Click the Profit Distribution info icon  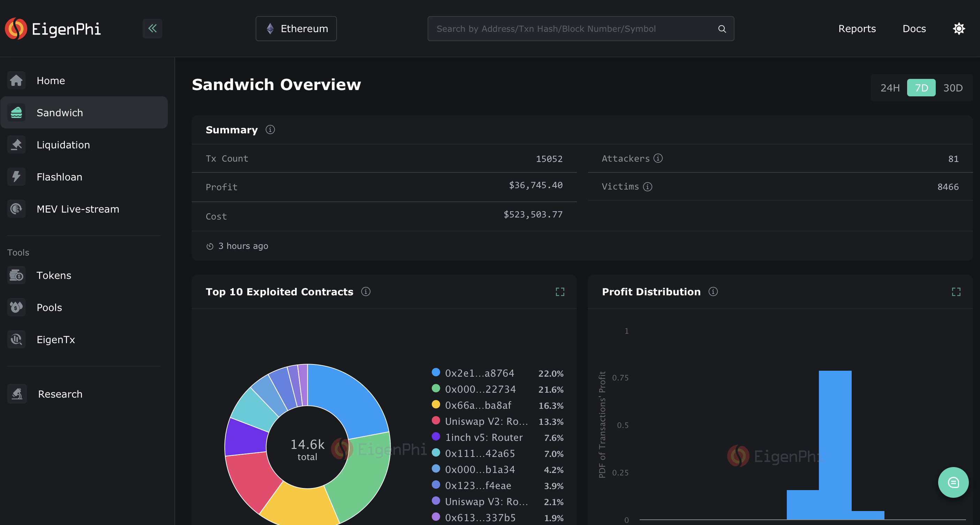[713, 291]
